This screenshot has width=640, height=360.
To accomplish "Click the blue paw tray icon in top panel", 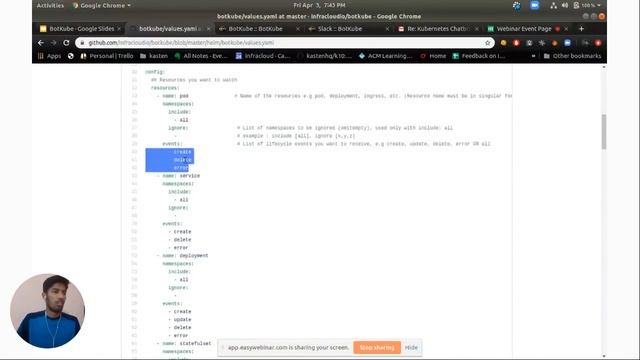I will coord(517,5).
